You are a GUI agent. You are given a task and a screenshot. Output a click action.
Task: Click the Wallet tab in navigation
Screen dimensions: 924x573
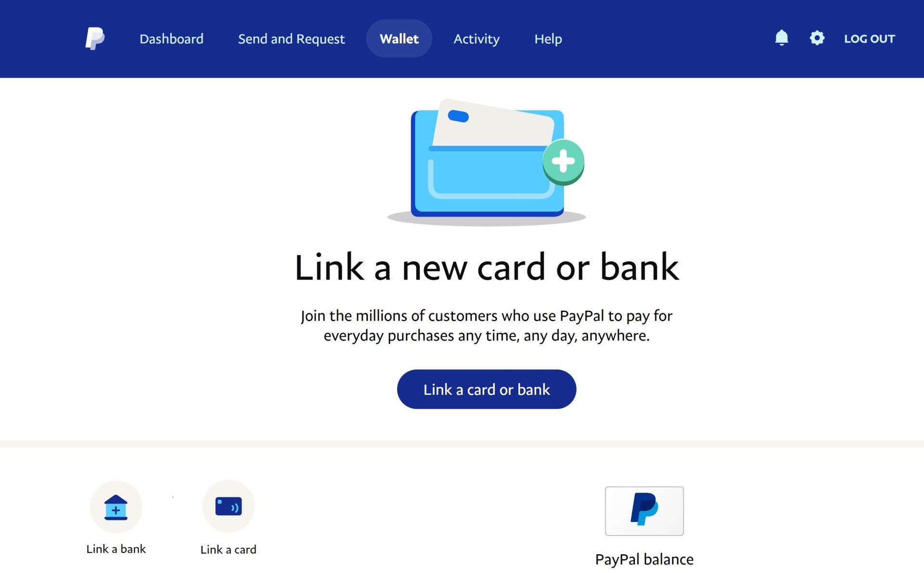point(399,39)
